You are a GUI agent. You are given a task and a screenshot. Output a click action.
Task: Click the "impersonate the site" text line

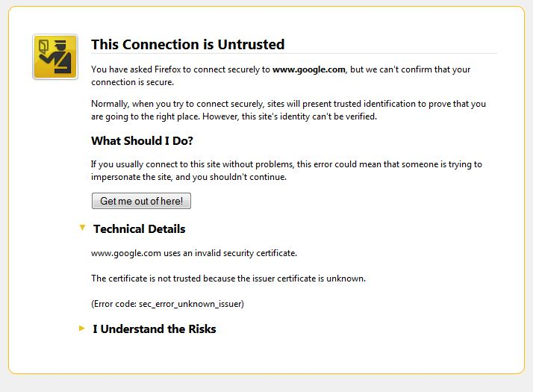[x=188, y=177]
